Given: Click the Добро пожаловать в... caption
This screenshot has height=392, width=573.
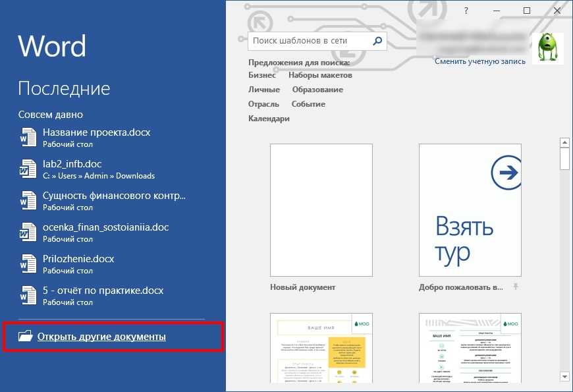Looking at the screenshot, I should [461, 287].
